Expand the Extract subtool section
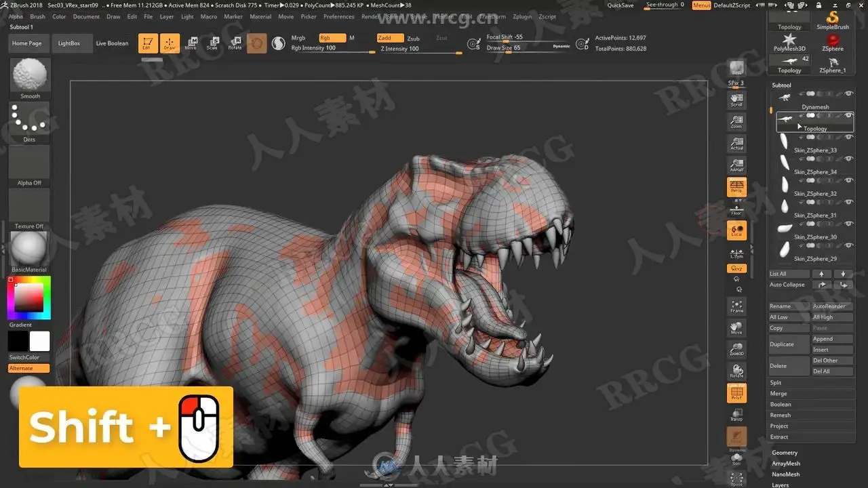The image size is (868, 488). [x=779, y=437]
